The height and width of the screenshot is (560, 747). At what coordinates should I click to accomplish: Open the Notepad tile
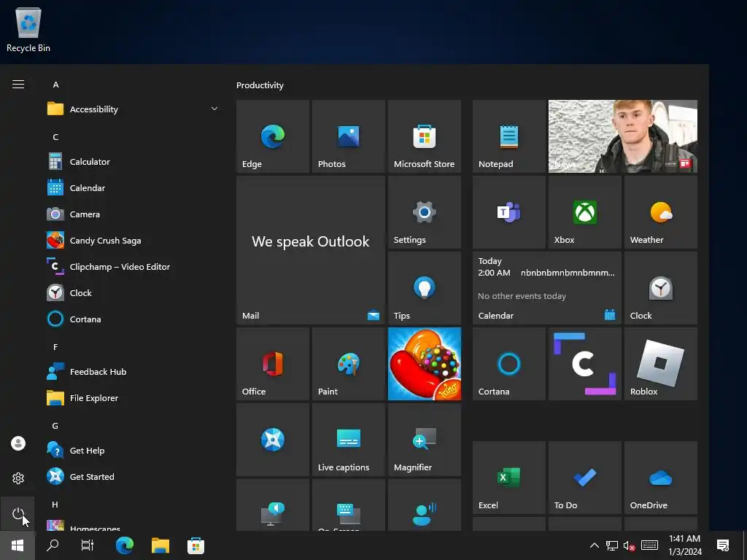click(x=508, y=136)
